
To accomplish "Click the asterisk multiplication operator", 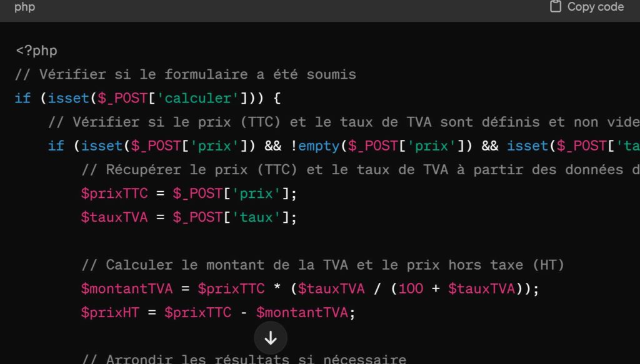I will coord(277,288).
